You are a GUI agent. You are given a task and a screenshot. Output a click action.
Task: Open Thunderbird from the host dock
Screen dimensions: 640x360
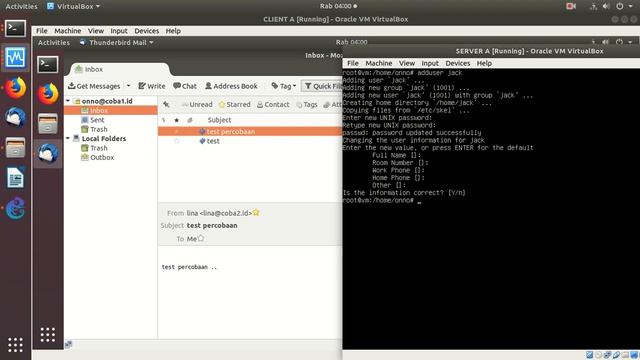point(16,118)
